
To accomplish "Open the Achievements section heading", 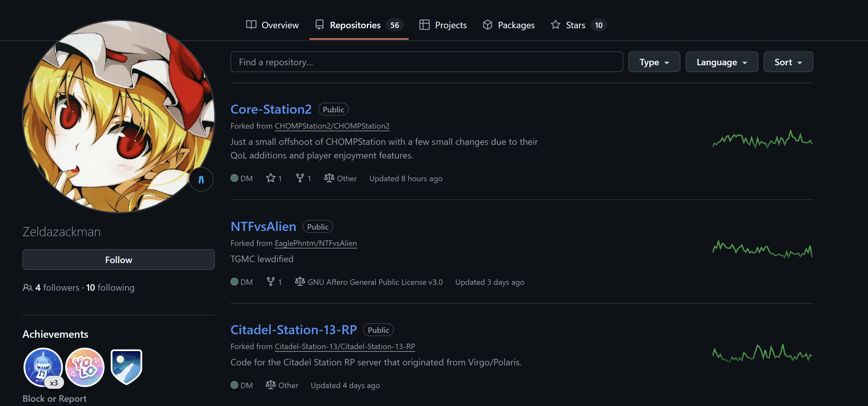I will coord(55,334).
